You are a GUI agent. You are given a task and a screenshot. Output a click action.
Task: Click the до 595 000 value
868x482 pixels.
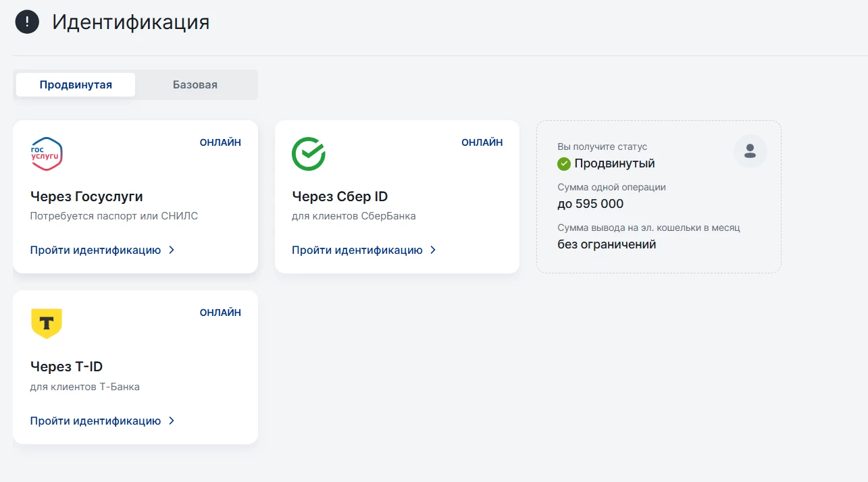click(590, 204)
